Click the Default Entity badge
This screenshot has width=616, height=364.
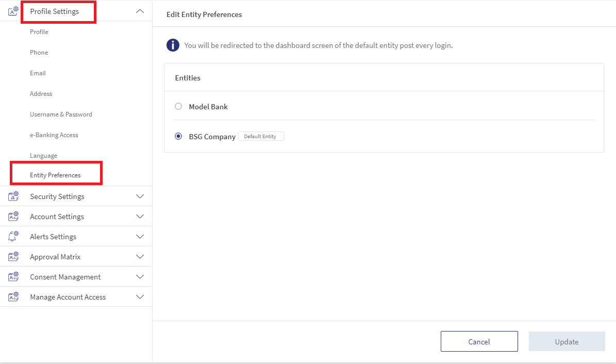coord(261,136)
